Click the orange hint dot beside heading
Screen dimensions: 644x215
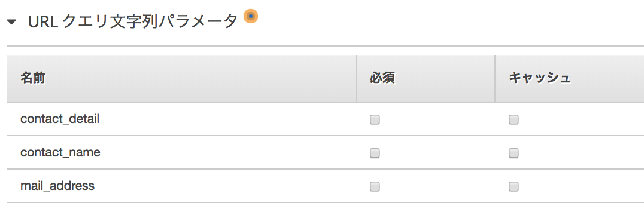251,16
